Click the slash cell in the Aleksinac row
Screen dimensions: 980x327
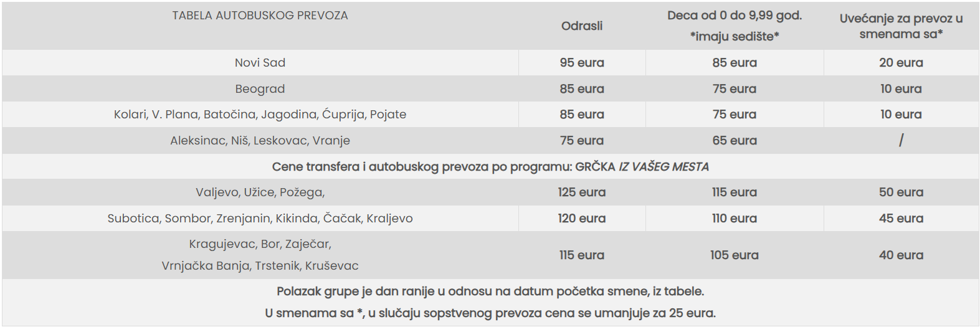[900, 141]
